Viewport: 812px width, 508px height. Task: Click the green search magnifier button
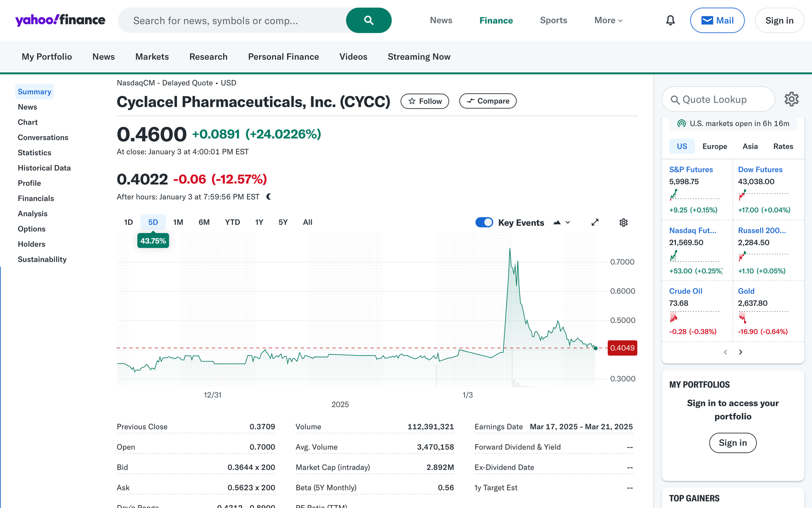click(369, 20)
